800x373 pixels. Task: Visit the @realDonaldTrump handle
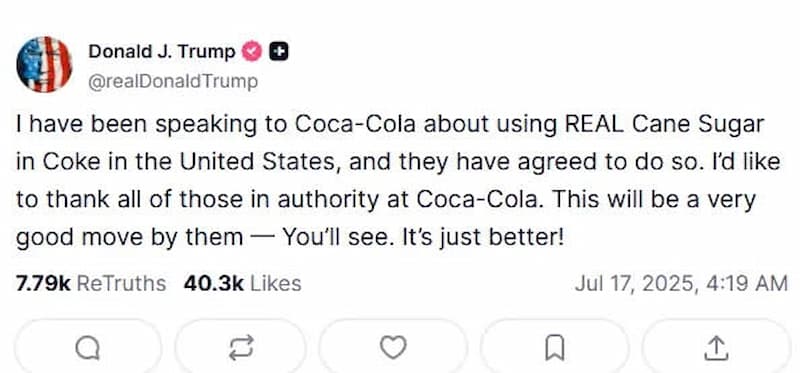[x=173, y=82]
